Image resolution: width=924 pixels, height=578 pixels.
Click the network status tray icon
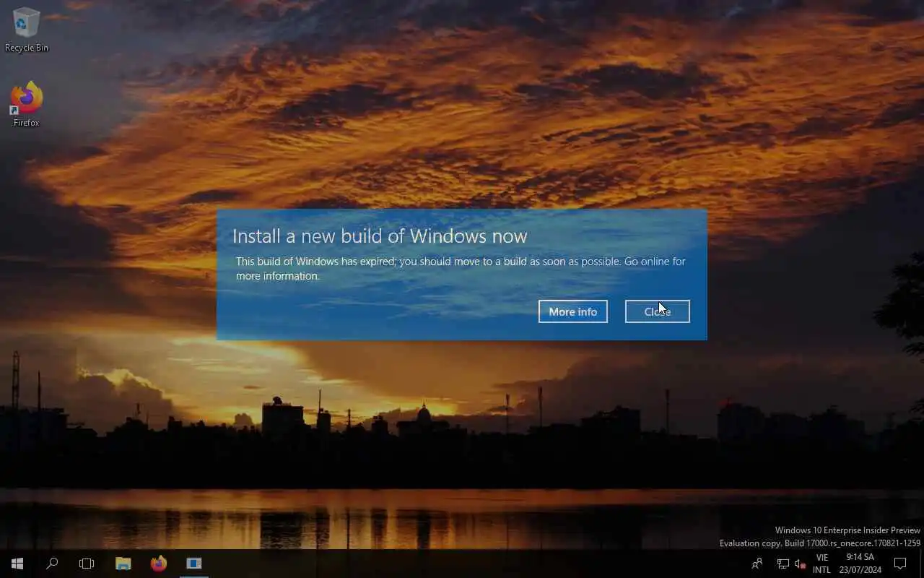point(783,564)
